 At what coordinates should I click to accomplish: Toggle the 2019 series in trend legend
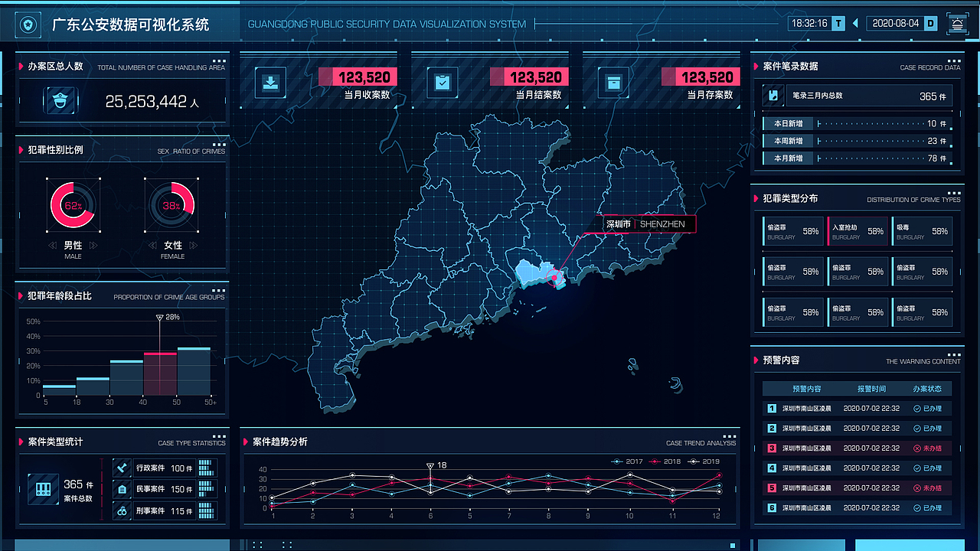(x=704, y=461)
